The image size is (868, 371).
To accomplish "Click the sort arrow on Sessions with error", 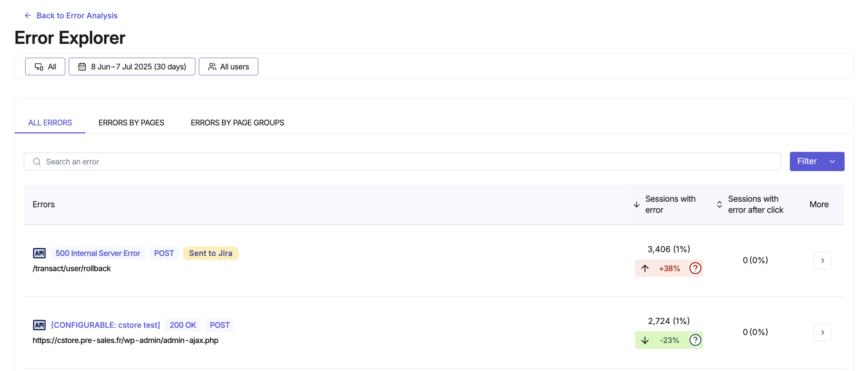I will point(636,204).
